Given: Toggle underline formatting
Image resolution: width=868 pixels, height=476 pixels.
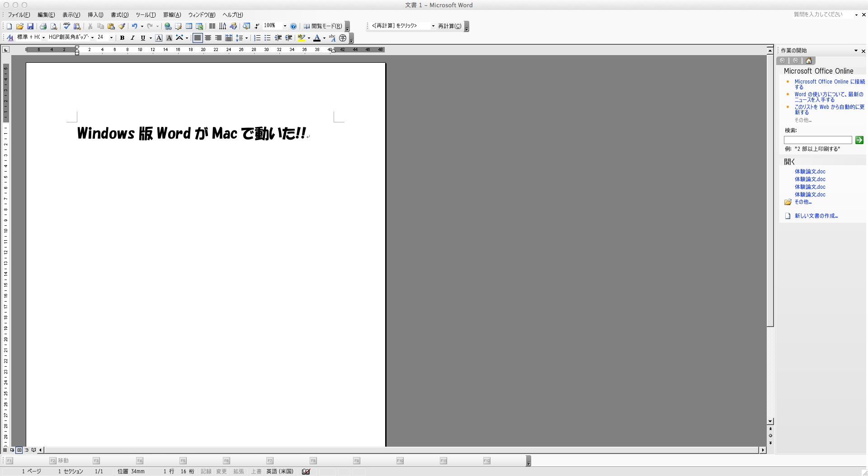Looking at the screenshot, I should pyautogui.click(x=143, y=38).
